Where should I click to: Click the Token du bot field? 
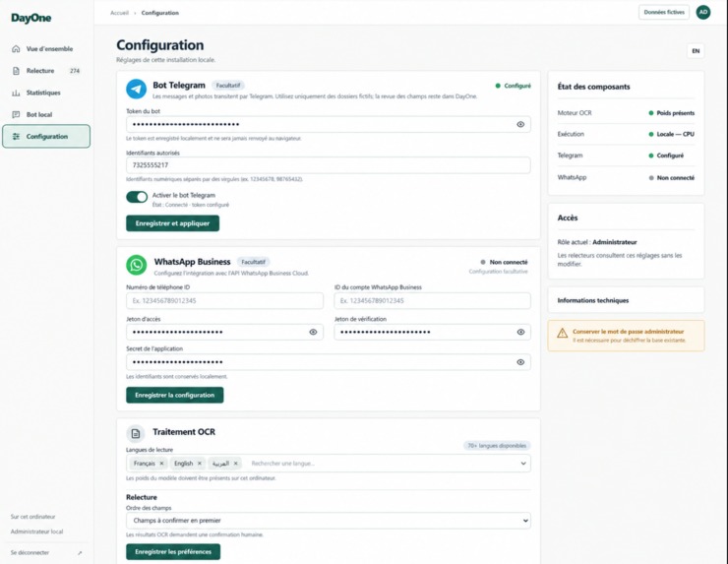(329, 124)
